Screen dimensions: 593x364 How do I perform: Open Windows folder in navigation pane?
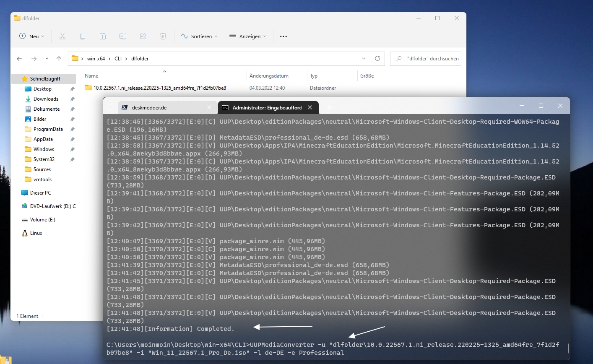tap(44, 149)
